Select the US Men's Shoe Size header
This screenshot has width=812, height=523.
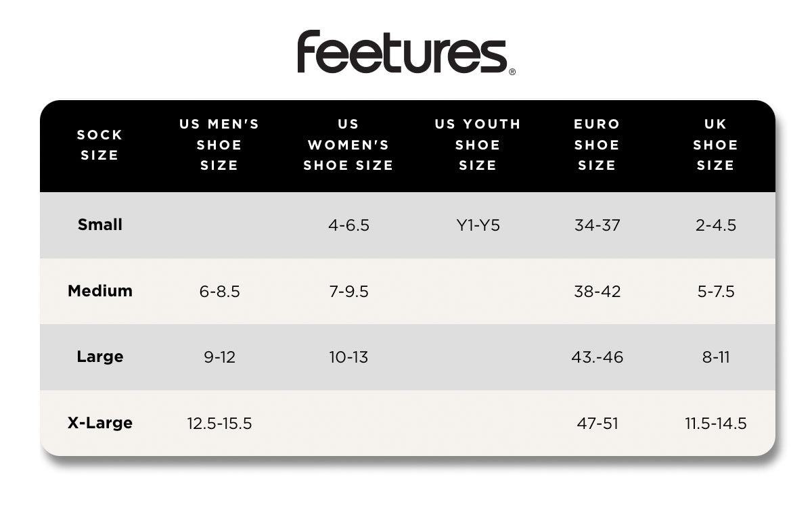pos(219,145)
